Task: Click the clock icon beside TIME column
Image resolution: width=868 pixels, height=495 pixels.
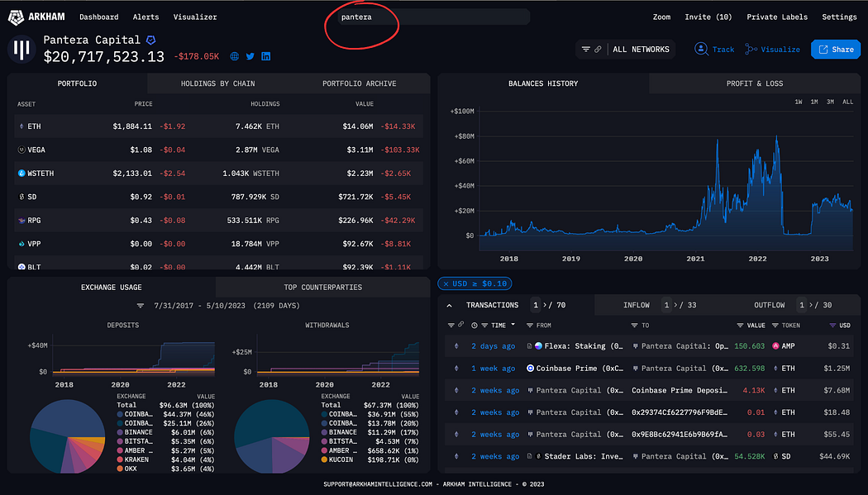Action: 475,326
